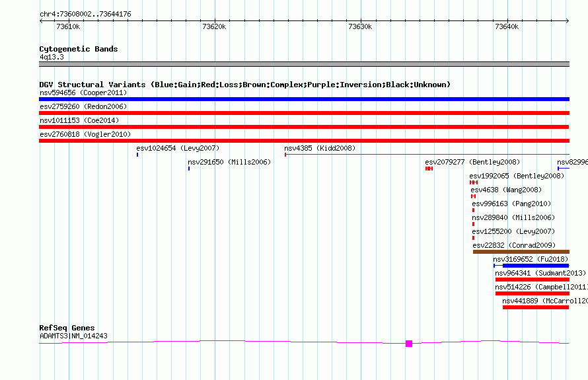This screenshot has width=588, height=380.
Task: Click the magenta ADAMTS3 intron line
Action: (223, 341)
